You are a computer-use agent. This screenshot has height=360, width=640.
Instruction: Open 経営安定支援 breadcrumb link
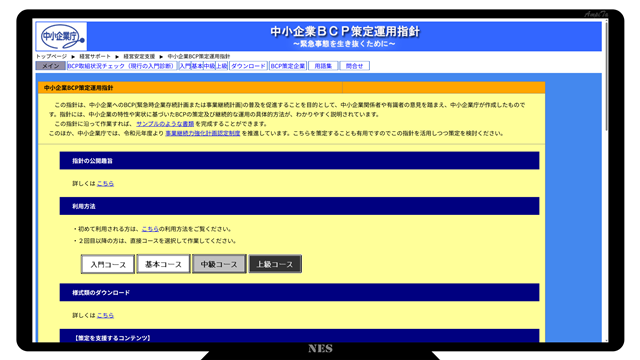pos(139,56)
